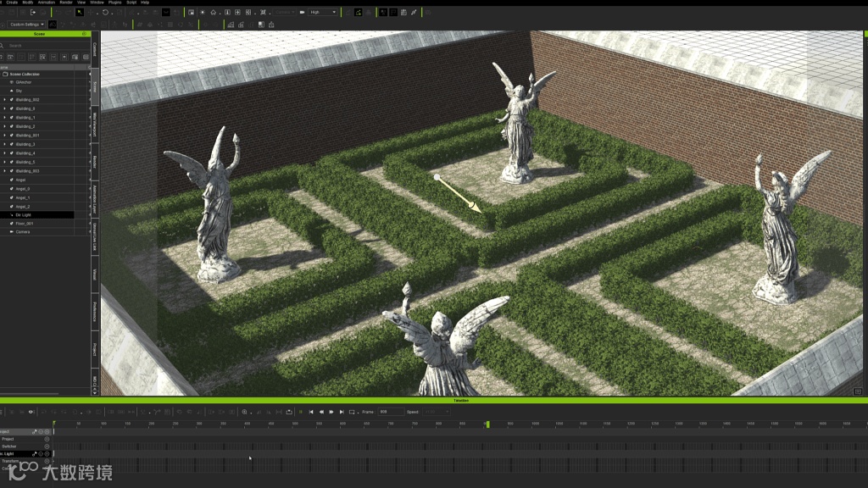This screenshot has width=868, height=488.
Task: Click the green timeline playhead marker
Action: click(487, 424)
